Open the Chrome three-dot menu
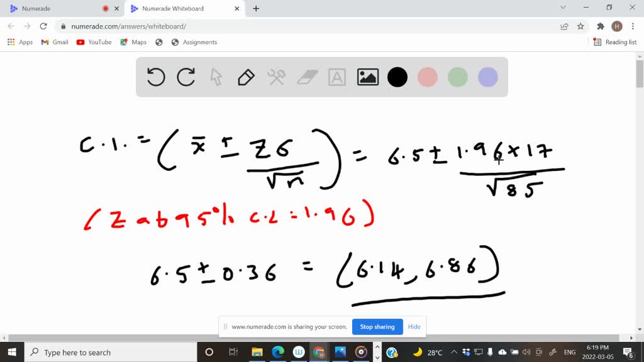 click(x=633, y=26)
